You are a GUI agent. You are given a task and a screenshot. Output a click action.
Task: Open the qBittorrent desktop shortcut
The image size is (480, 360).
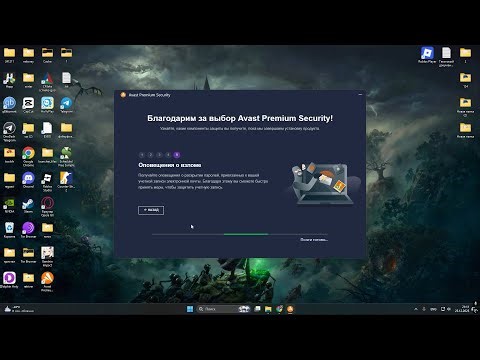9,104
